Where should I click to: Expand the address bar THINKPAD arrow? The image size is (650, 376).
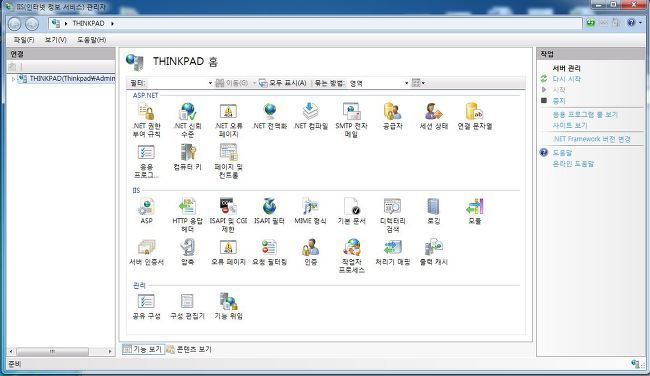(112, 24)
